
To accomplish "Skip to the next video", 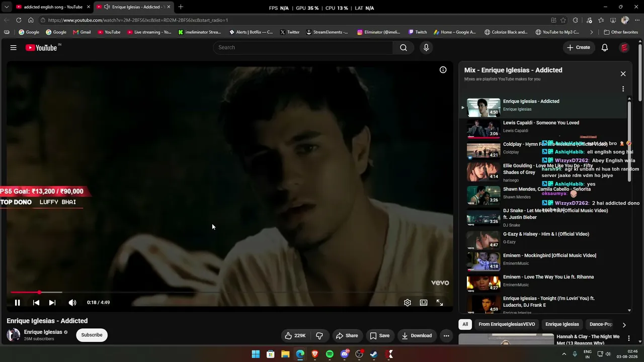I will tap(52, 302).
